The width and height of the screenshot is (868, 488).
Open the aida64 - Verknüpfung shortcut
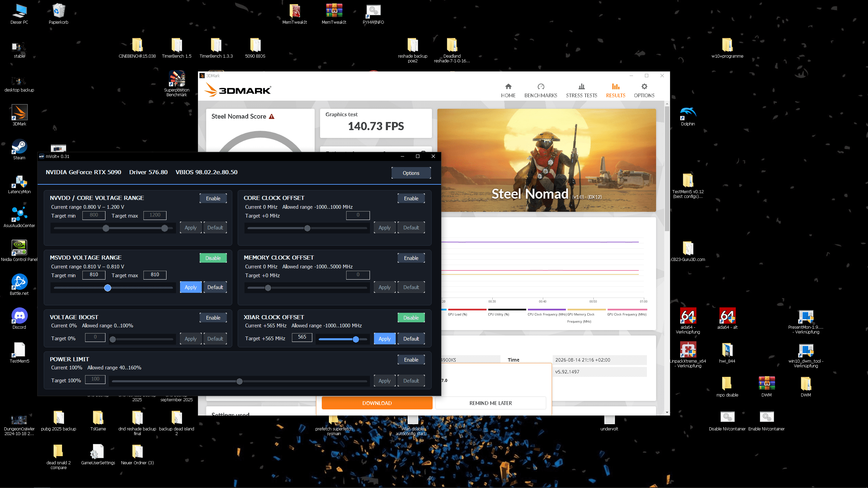click(x=688, y=321)
